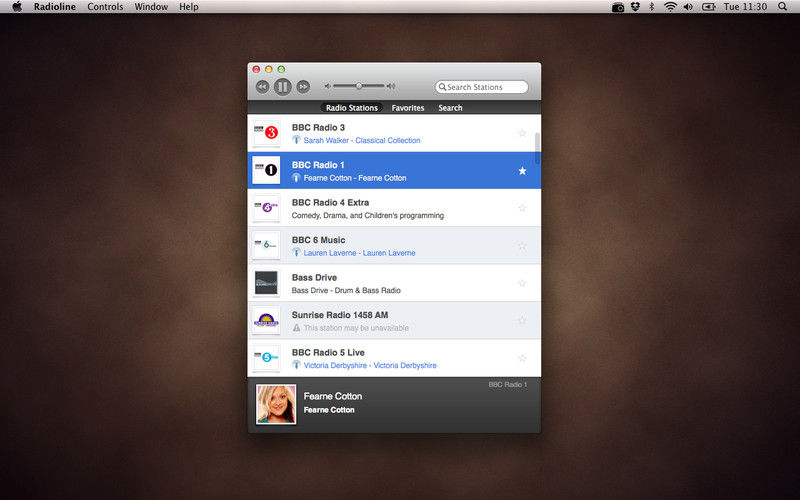This screenshot has height=500, width=800.
Task: Click the low volume speaker icon
Action: (x=328, y=87)
